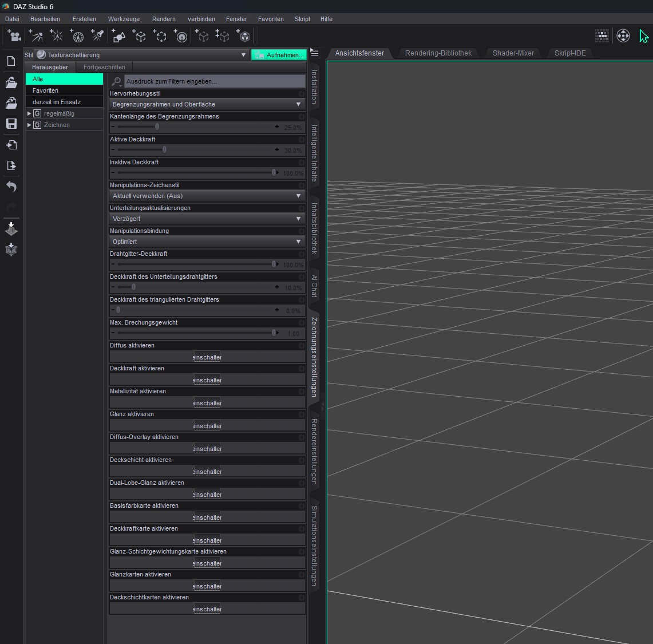Create a new camera from the toolbar
This screenshot has height=644, width=653.
[x=14, y=36]
